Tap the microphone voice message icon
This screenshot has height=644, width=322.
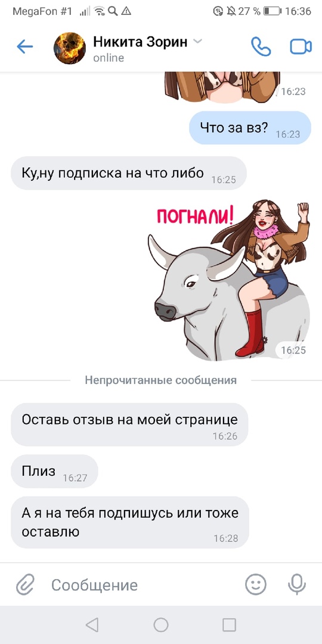tap(296, 584)
